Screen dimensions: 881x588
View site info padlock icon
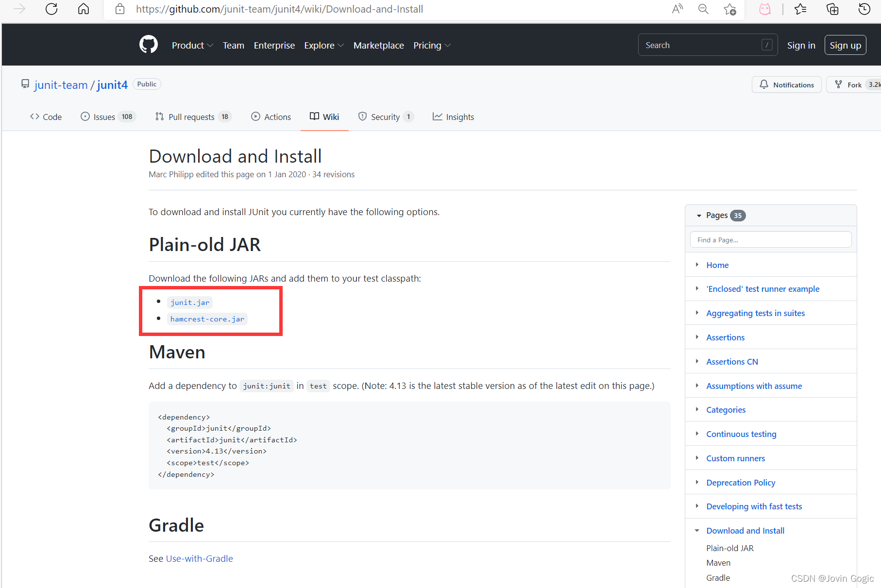pyautogui.click(x=120, y=9)
